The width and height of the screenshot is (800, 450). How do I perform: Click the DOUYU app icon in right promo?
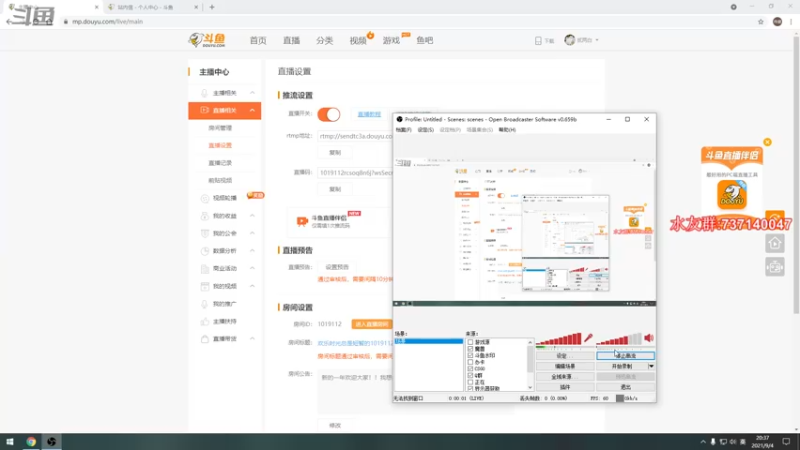[x=732, y=194]
